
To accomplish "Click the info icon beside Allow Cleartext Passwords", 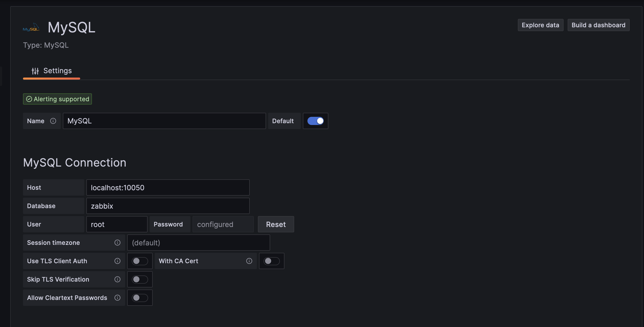I will 118,298.
